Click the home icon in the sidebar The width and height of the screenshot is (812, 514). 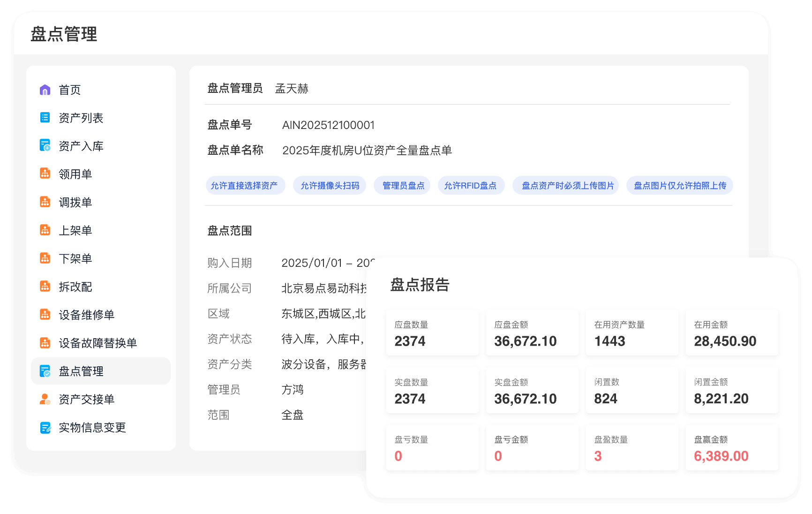pos(45,90)
